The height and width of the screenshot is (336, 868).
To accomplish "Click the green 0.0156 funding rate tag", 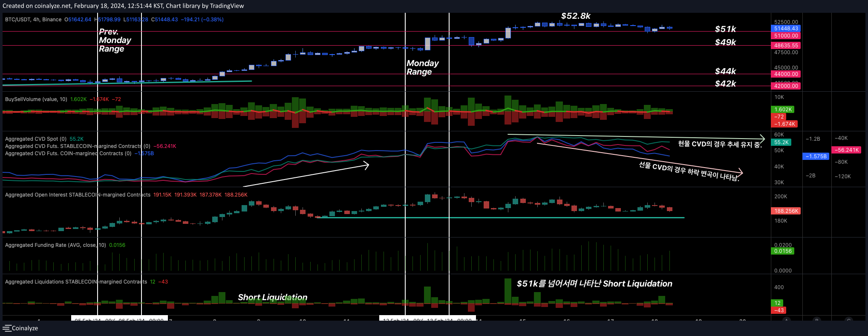I will (783, 251).
